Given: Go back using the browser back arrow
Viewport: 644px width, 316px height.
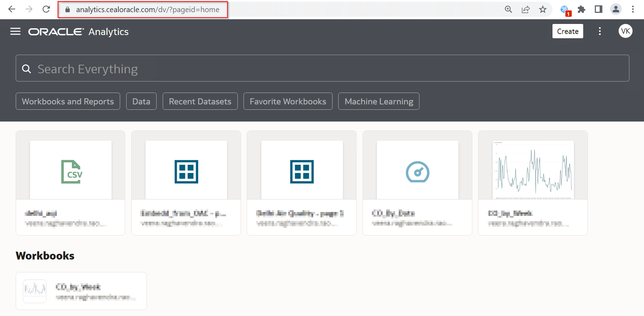Looking at the screenshot, I should pos(12,9).
